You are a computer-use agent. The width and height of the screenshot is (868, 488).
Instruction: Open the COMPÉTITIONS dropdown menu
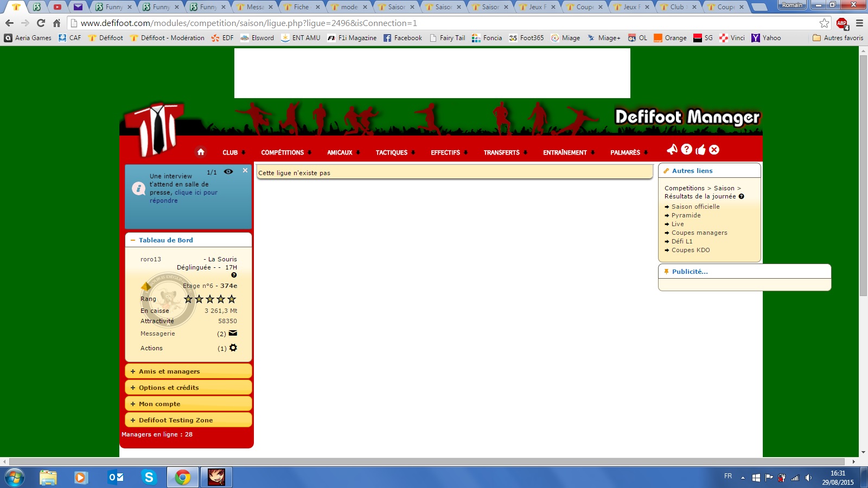(x=286, y=152)
